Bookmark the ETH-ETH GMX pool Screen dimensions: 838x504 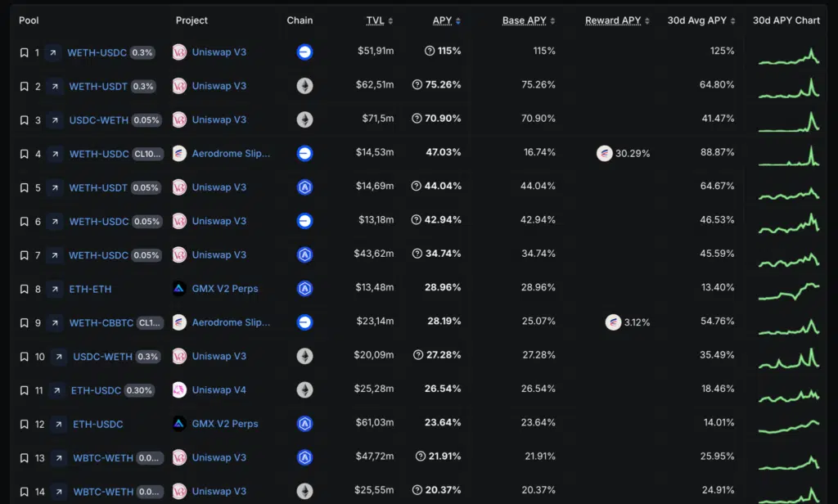point(24,288)
